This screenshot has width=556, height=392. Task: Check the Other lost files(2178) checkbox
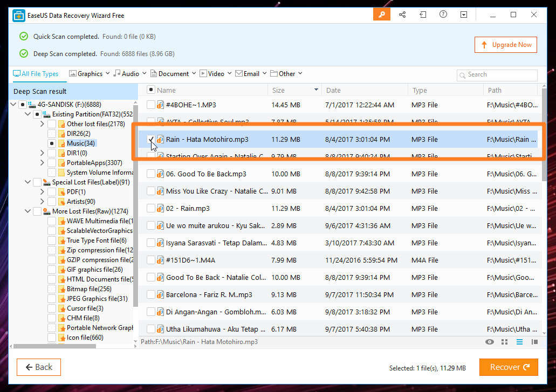pyautogui.click(x=52, y=124)
